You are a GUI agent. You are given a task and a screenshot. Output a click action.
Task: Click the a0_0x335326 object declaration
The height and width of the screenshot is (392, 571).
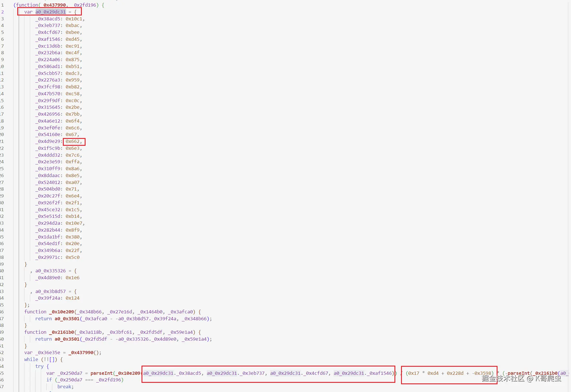point(51,271)
